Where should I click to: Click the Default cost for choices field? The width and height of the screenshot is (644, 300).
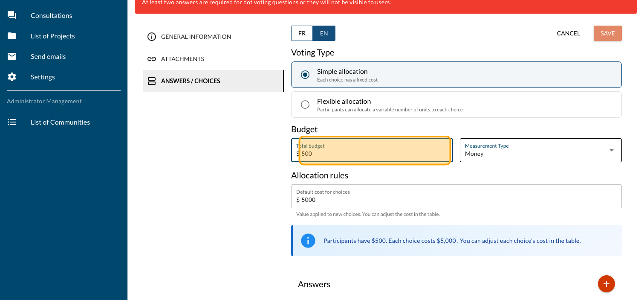point(456,200)
